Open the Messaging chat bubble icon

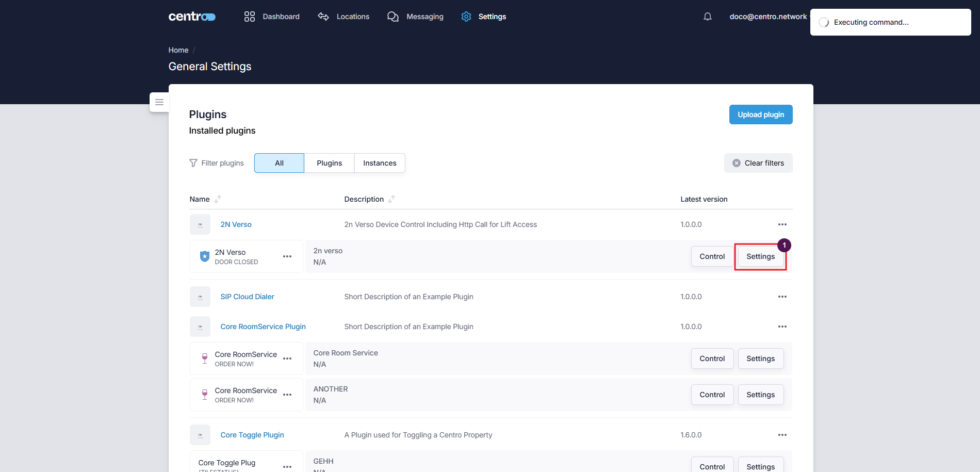pos(393,17)
